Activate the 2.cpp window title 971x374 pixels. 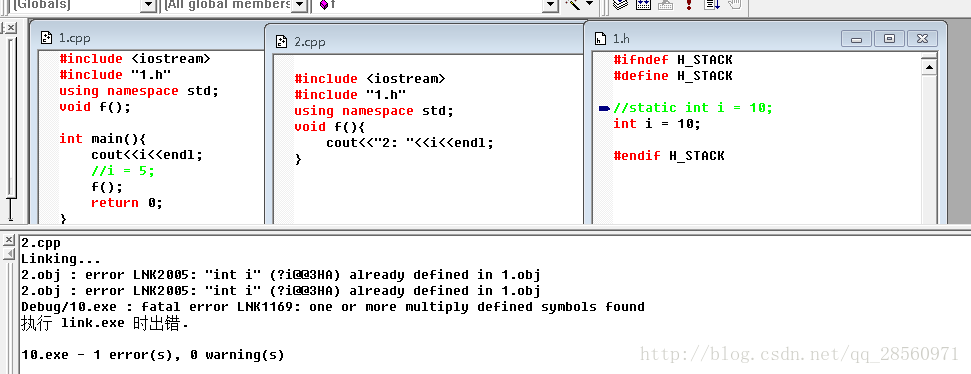(310, 41)
